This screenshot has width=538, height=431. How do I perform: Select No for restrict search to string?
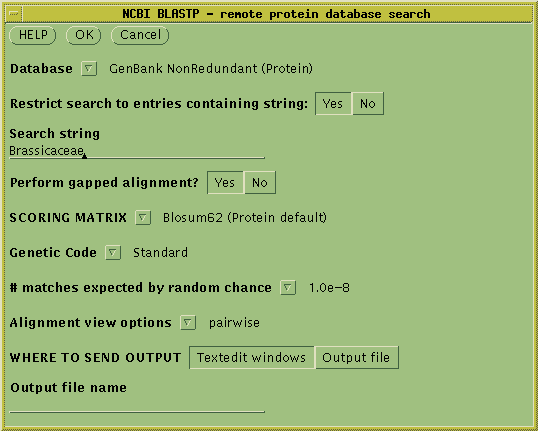[x=368, y=104]
